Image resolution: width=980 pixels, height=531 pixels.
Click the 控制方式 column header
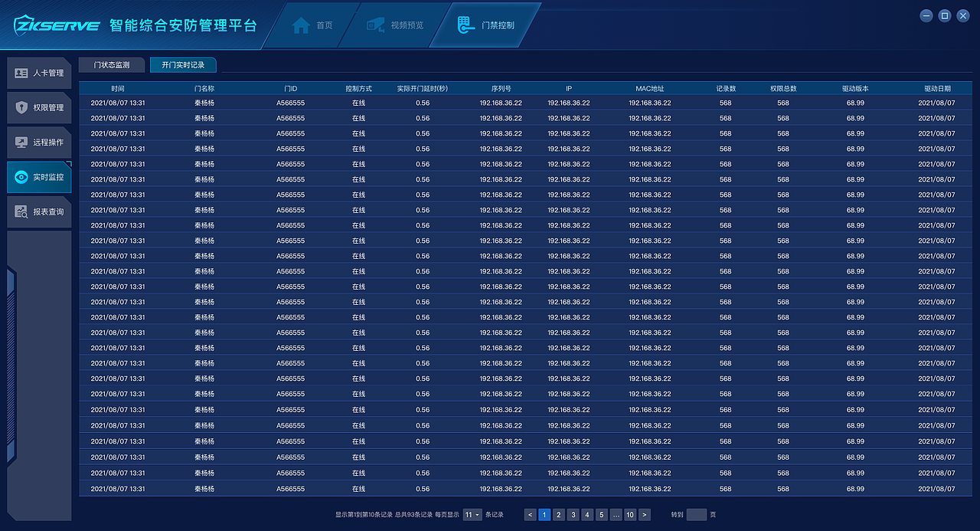tap(358, 88)
